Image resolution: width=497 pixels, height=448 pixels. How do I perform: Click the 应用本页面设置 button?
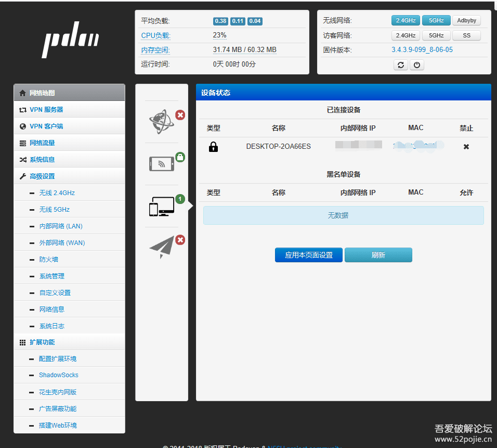click(x=309, y=255)
